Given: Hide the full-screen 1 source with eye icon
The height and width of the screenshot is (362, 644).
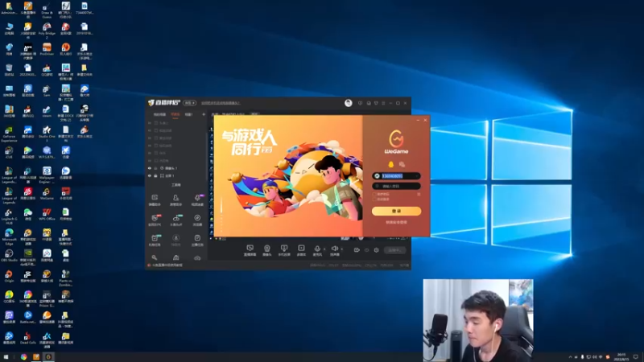Looking at the screenshot, I should point(150,175).
